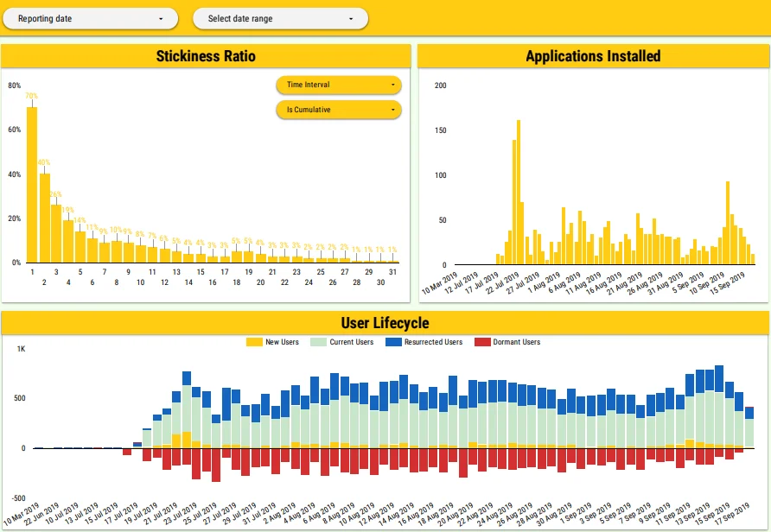Click the Dormant Users legend label

tap(517, 342)
